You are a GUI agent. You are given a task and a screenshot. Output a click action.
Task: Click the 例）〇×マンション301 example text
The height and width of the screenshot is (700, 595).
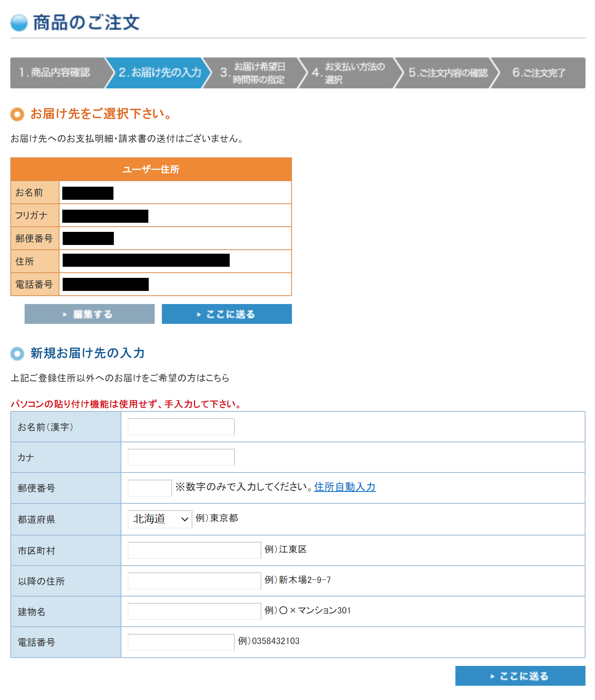coord(308,610)
